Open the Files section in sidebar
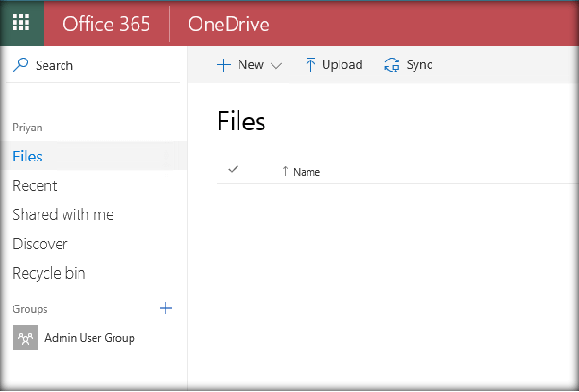Screen dimensions: 579x392 coord(28,156)
